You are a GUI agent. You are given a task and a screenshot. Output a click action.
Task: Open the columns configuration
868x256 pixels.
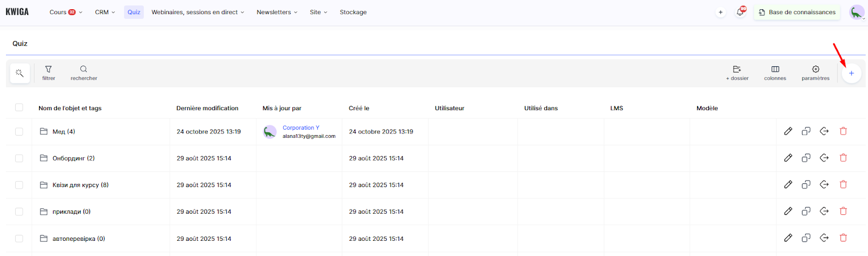click(775, 73)
